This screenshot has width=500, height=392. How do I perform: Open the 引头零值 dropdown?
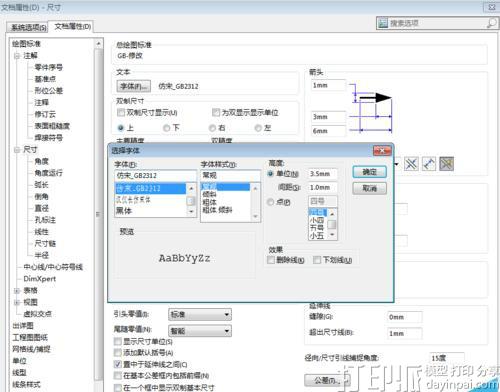coord(200,314)
